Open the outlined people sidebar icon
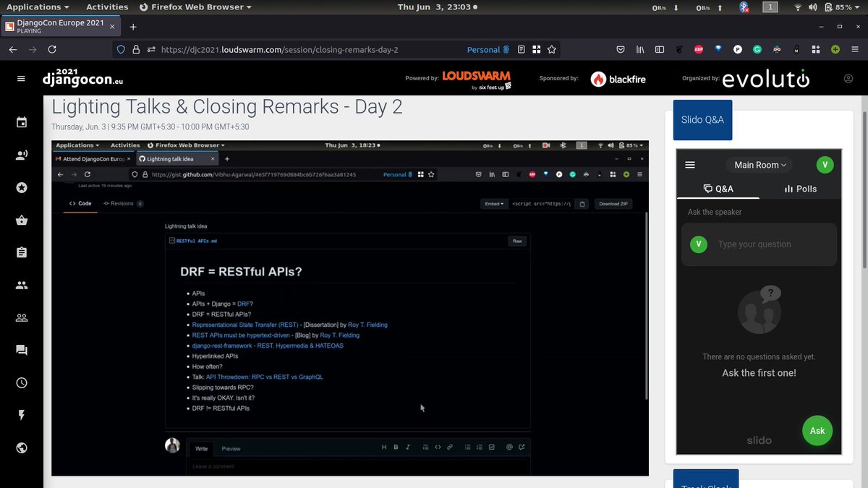The image size is (868, 488). pos(22,317)
